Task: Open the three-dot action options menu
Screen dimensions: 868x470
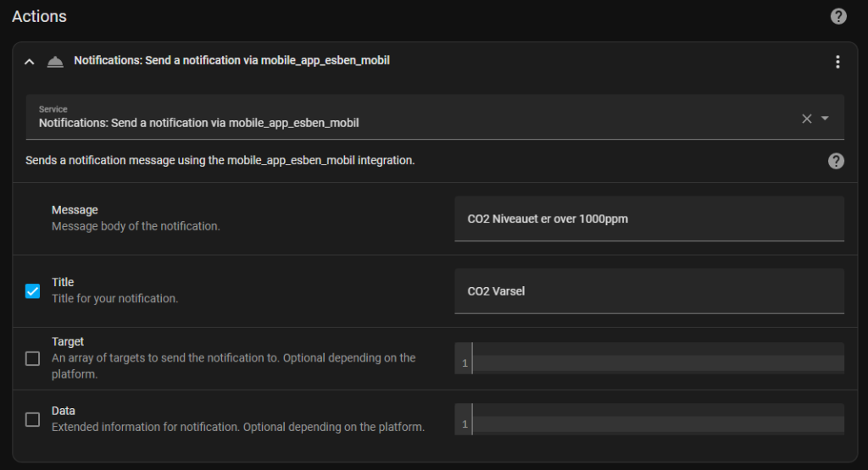Action: point(837,61)
